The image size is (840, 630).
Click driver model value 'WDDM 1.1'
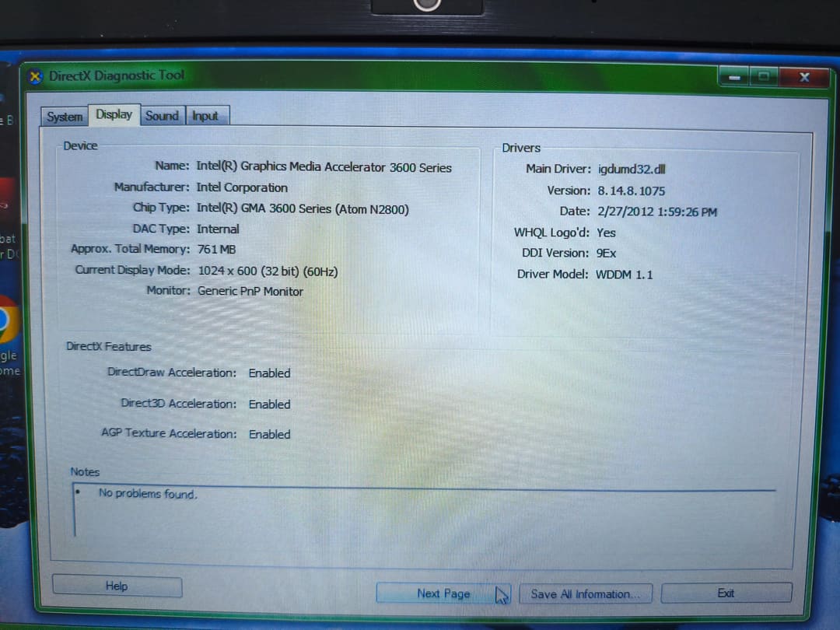(624, 275)
